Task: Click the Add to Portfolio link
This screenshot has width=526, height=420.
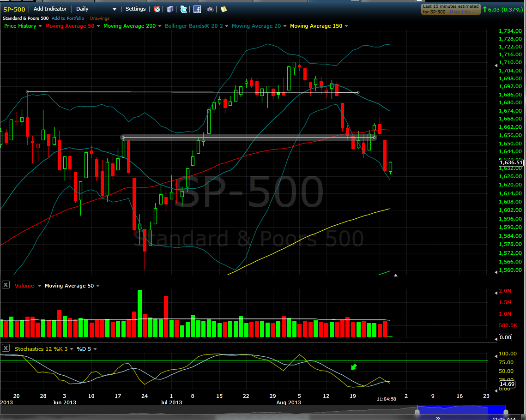Action: pos(68,18)
